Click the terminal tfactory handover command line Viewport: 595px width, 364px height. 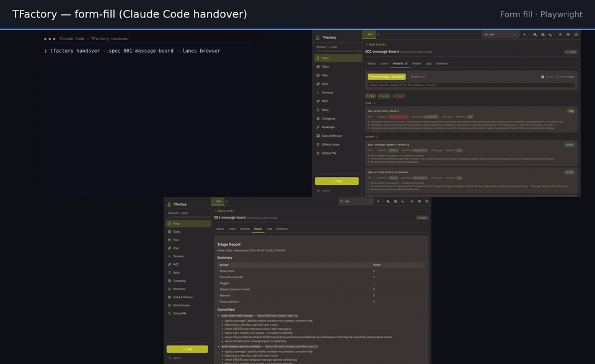click(x=135, y=51)
